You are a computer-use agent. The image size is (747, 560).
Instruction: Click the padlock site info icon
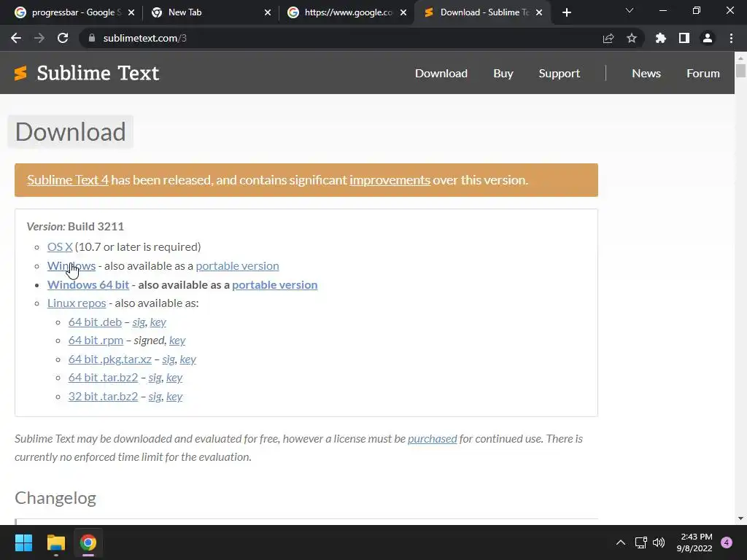(x=92, y=38)
